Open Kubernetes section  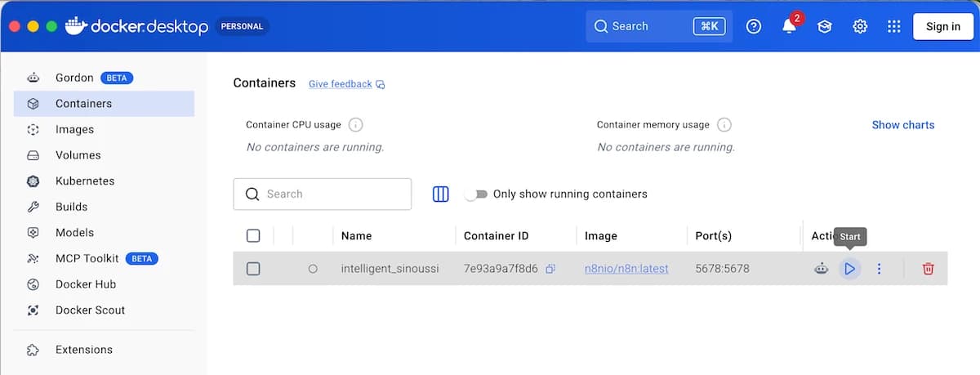pos(104,181)
